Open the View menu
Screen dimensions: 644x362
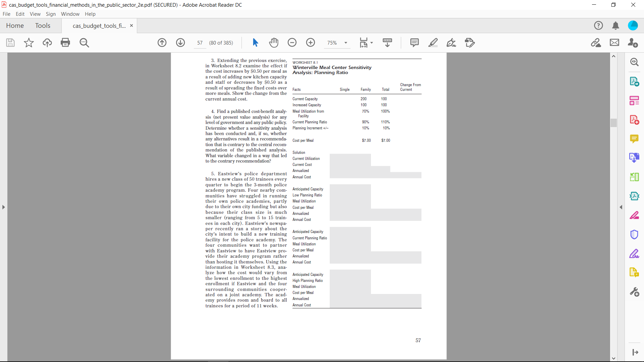35,14
